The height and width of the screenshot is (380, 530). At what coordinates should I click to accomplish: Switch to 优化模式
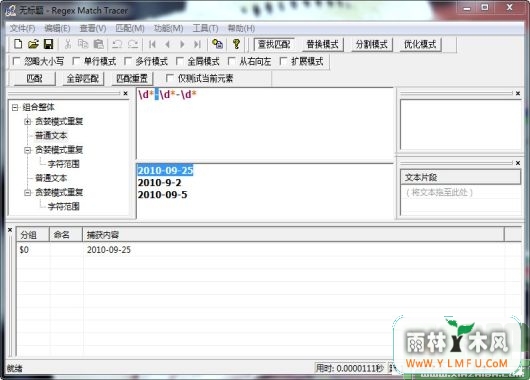[x=420, y=44]
